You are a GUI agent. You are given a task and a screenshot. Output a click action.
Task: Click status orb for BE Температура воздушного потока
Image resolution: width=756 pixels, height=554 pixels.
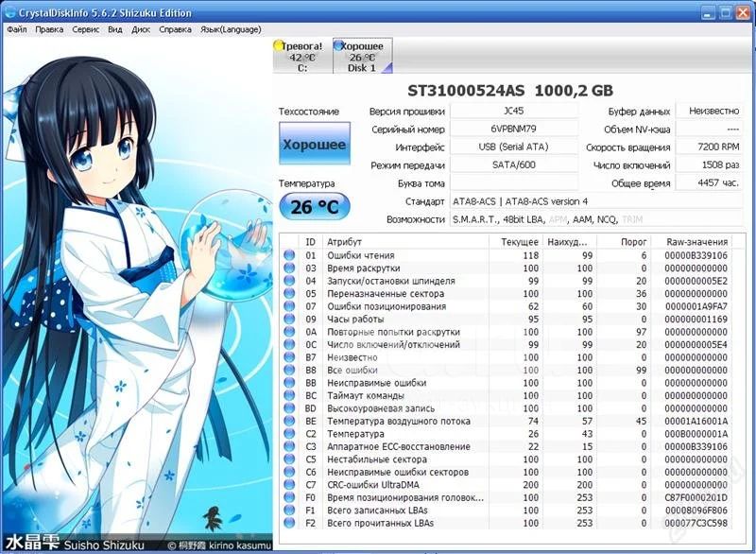(289, 421)
